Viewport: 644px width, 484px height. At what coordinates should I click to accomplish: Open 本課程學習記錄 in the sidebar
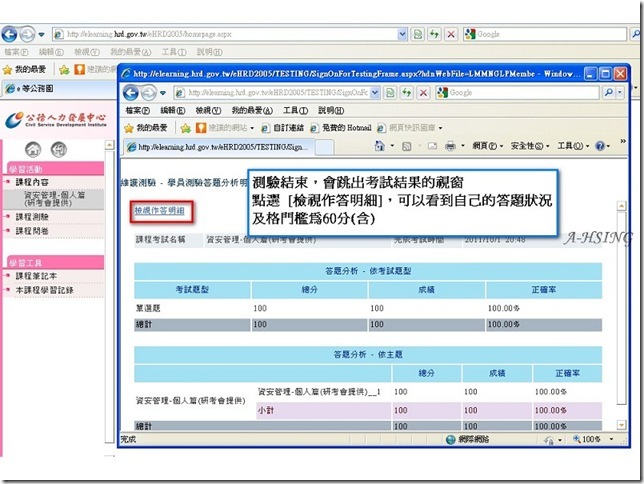pyautogui.click(x=44, y=290)
